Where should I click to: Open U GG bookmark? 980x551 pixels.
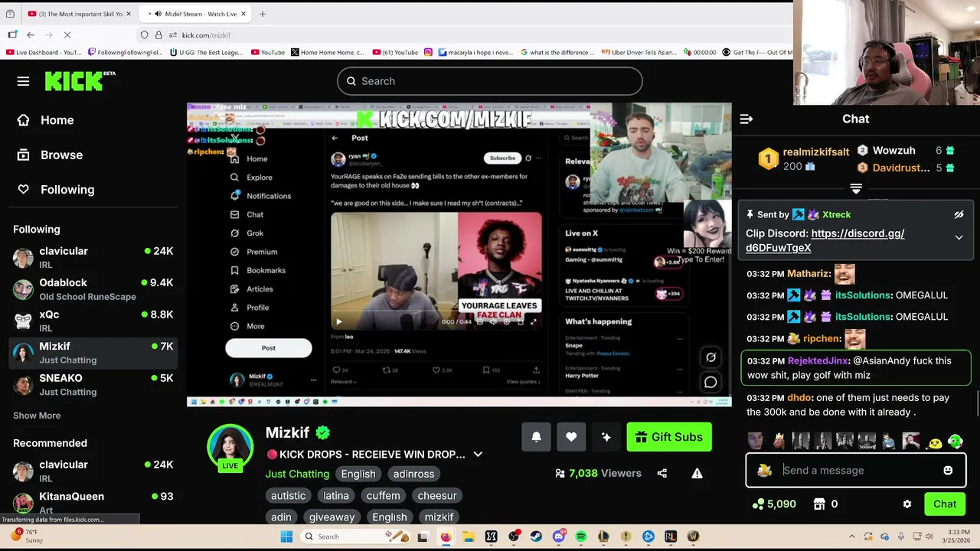coord(206,52)
